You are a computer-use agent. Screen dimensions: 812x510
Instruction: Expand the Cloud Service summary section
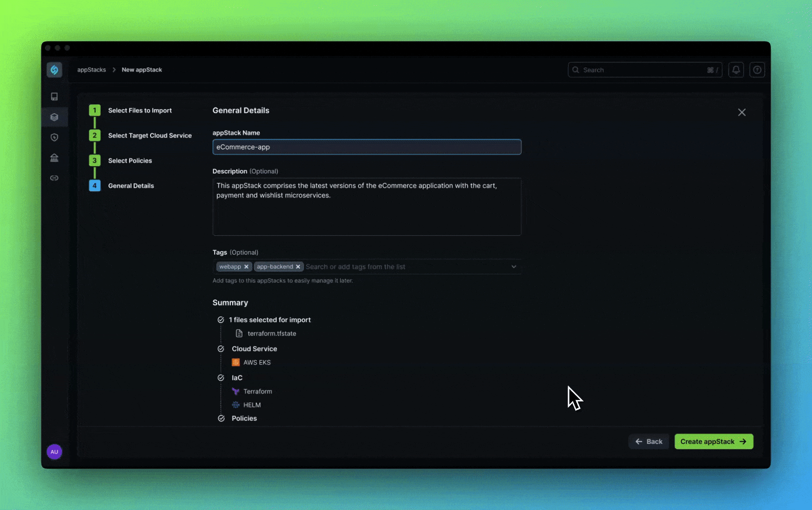coord(221,348)
